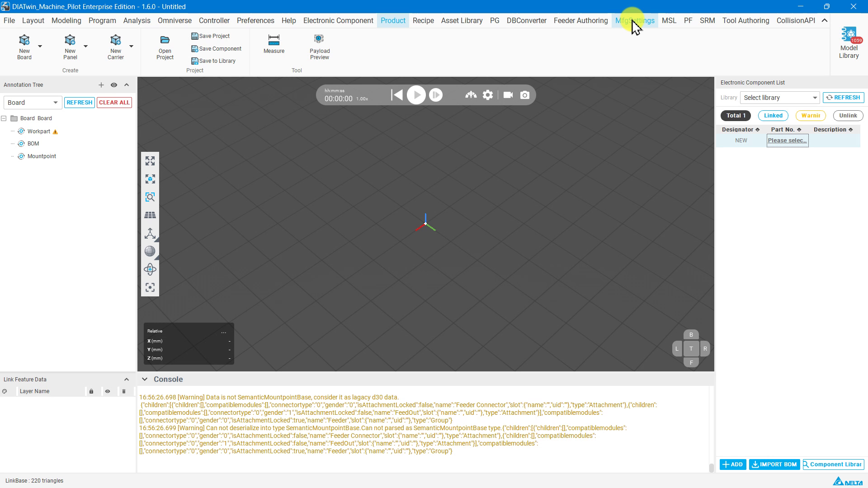This screenshot has height=488, width=868.
Task: Select Workpart tree item
Action: [39, 131]
